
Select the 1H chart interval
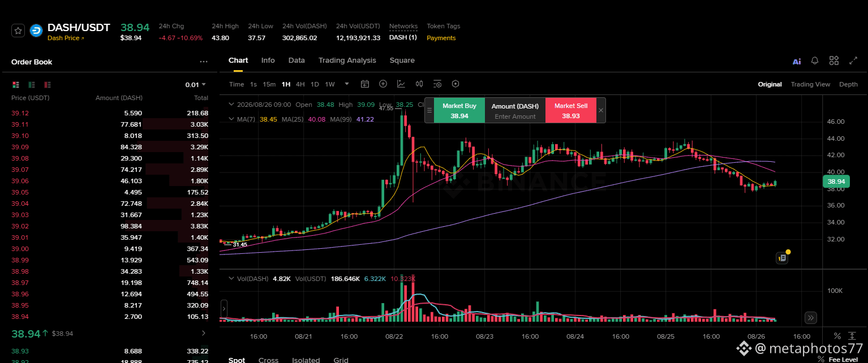pos(286,84)
